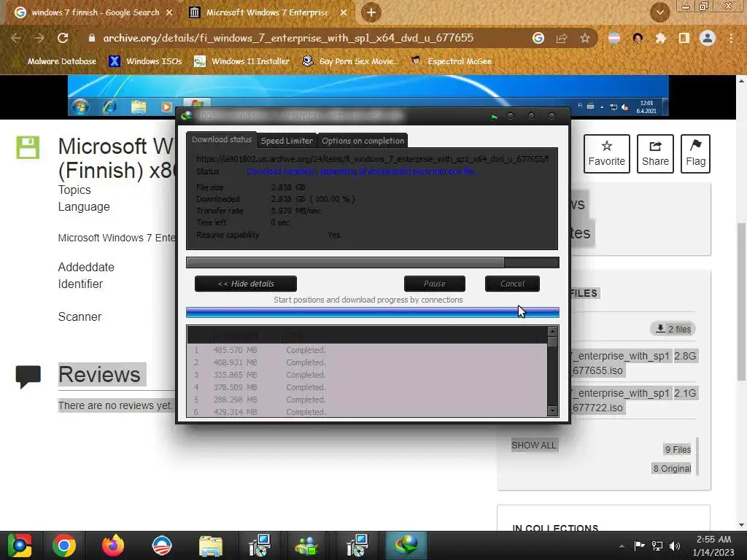Select Microsoft Windows 7 Enterprise tab

tap(267, 12)
